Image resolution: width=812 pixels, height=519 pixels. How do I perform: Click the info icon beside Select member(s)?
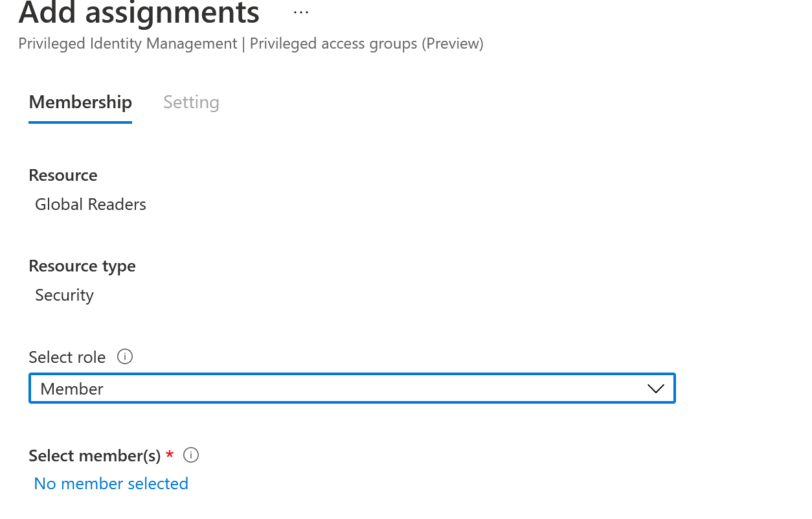(x=191, y=455)
